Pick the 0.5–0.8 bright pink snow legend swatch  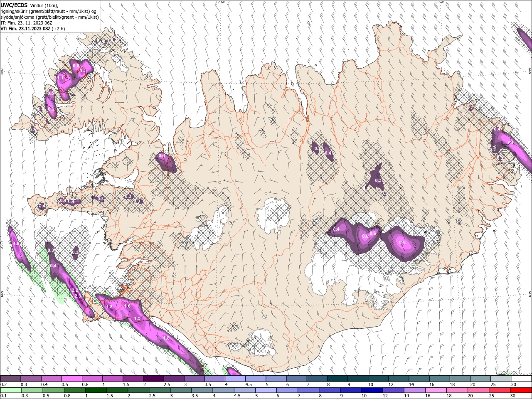pos(71,379)
